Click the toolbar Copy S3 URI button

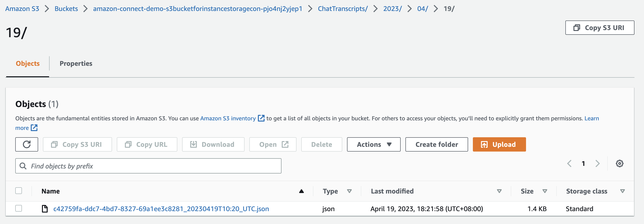coord(77,144)
